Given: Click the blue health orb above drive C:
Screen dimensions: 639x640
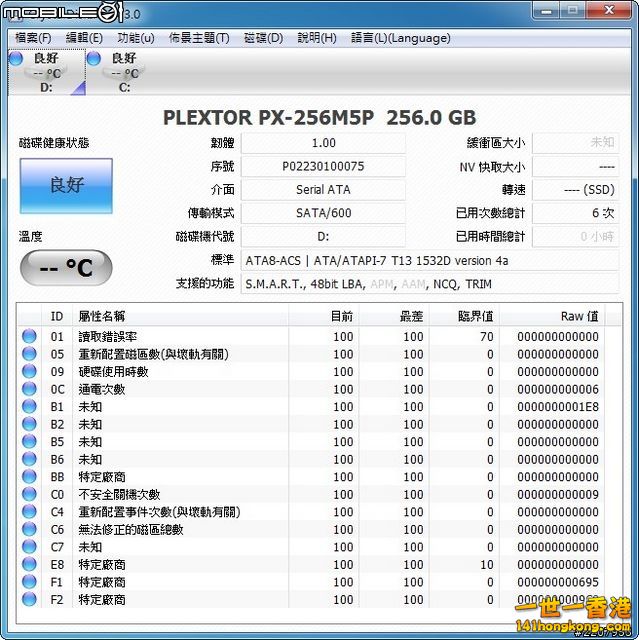Looking at the screenshot, I should 94,59.
